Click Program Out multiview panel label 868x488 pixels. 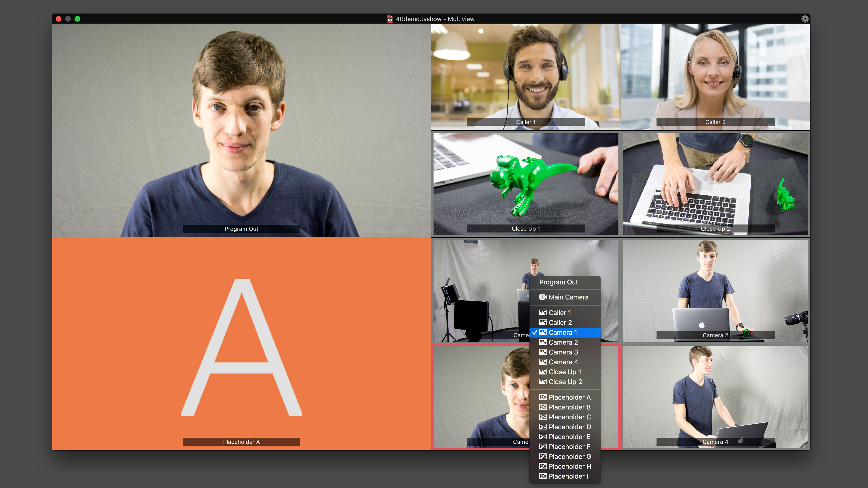[x=241, y=228]
